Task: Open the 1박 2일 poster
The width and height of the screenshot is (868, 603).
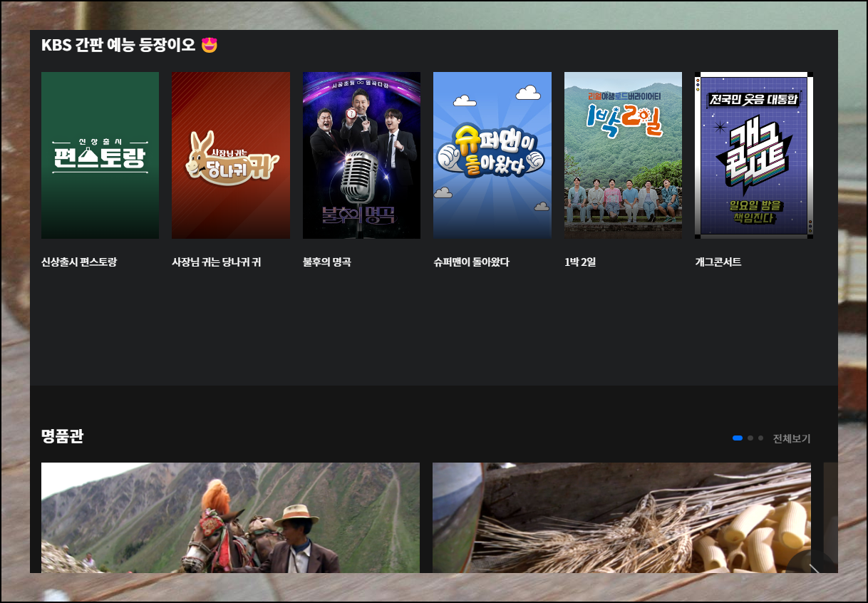Action: coord(623,155)
